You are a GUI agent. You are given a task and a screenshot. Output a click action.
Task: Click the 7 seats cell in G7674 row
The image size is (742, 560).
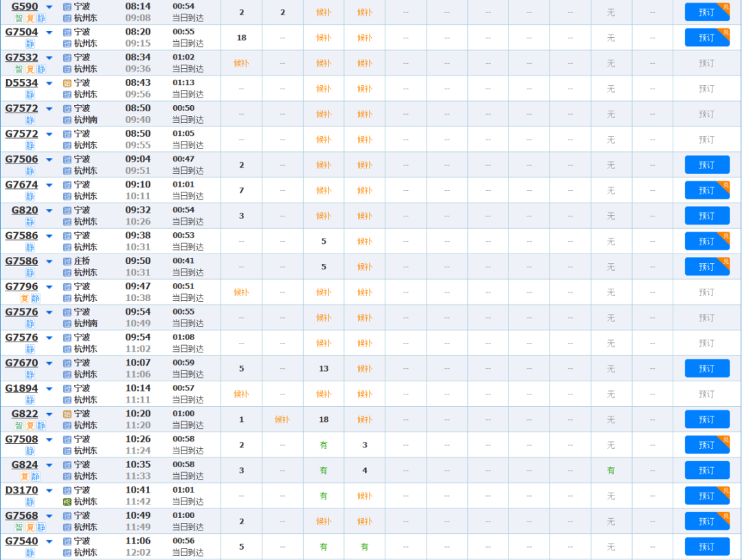pos(241,191)
